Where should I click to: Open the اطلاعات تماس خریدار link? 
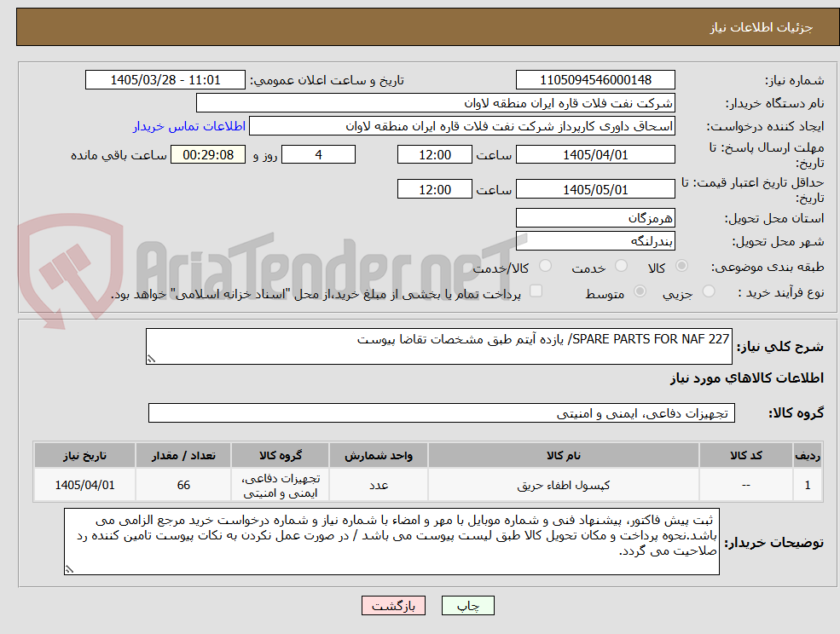[189, 126]
